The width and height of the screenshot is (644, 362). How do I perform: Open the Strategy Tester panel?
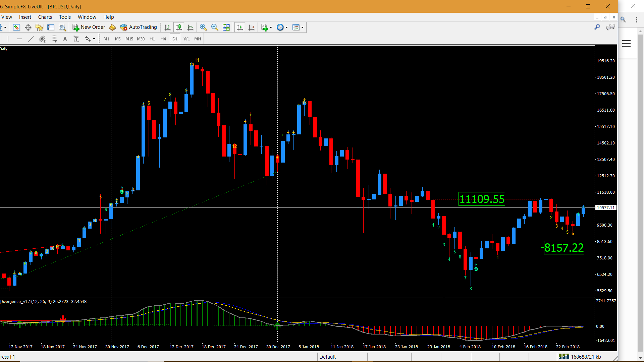[62, 27]
